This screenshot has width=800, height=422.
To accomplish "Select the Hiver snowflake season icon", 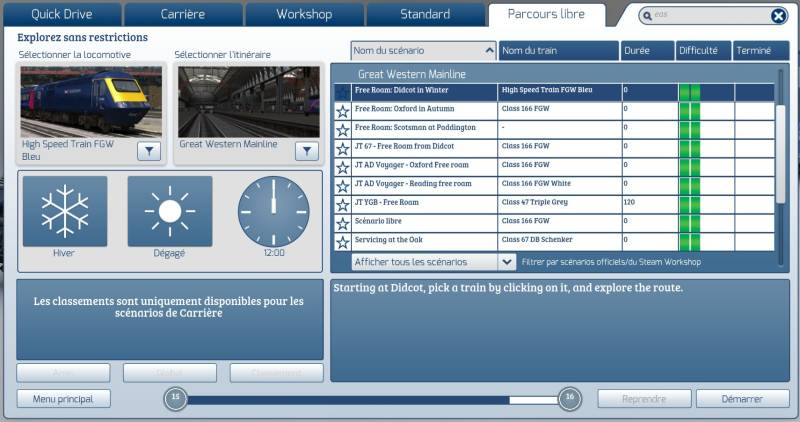I will (65, 211).
